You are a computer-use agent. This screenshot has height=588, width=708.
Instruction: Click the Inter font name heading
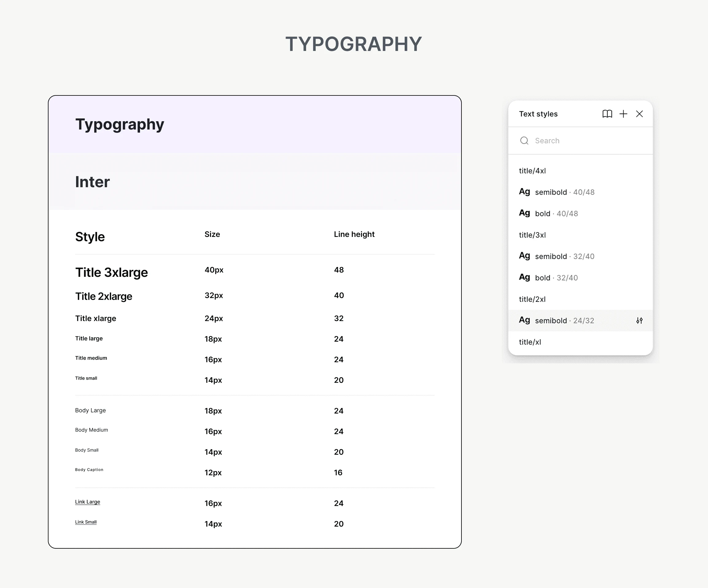click(92, 182)
